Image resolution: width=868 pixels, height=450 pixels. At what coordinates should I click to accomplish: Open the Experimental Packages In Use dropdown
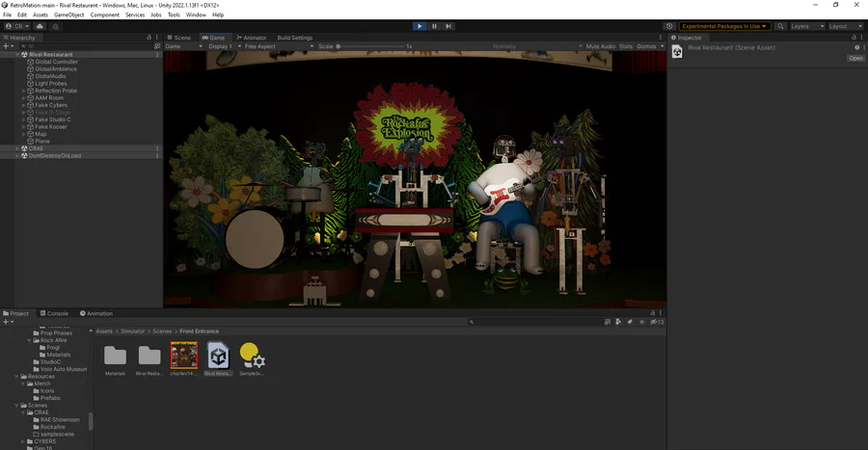724,26
